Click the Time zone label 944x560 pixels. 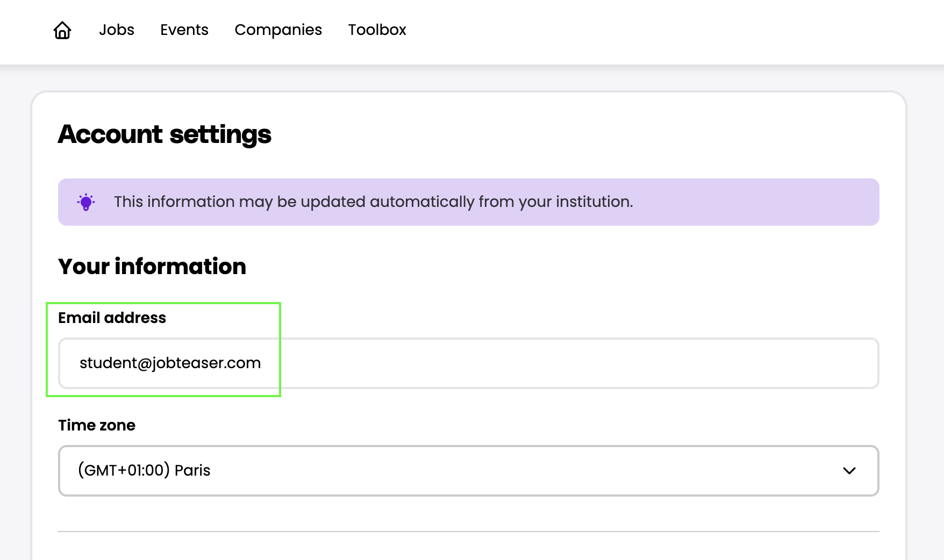coord(97,425)
